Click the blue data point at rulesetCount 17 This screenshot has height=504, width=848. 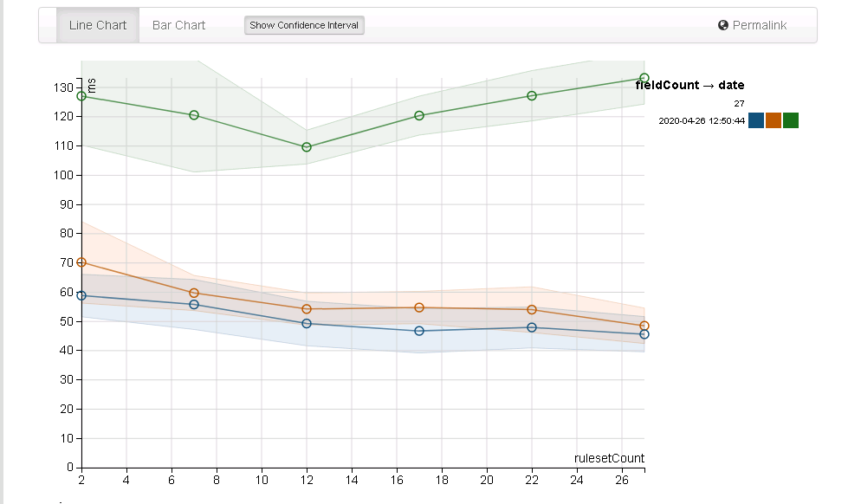[x=420, y=331]
